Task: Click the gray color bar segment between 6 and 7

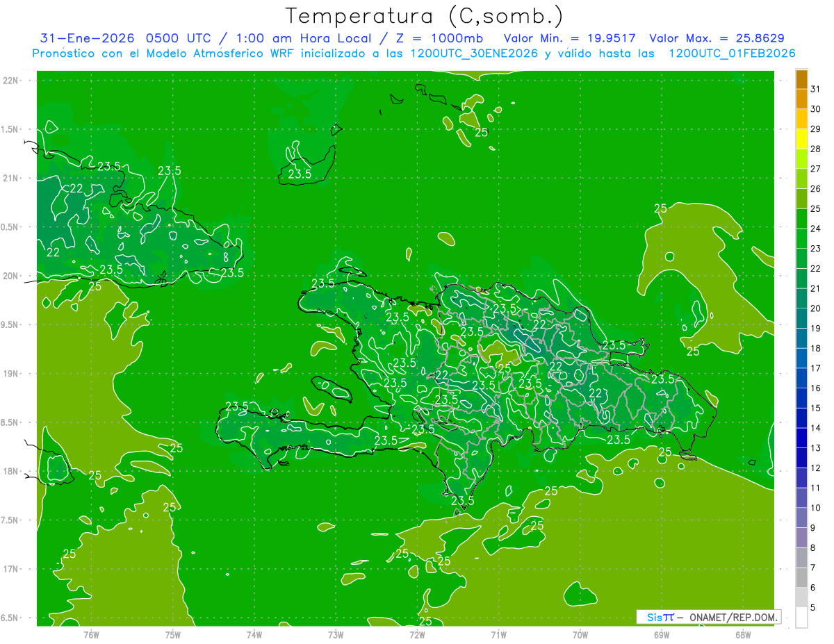Action: pos(801,577)
